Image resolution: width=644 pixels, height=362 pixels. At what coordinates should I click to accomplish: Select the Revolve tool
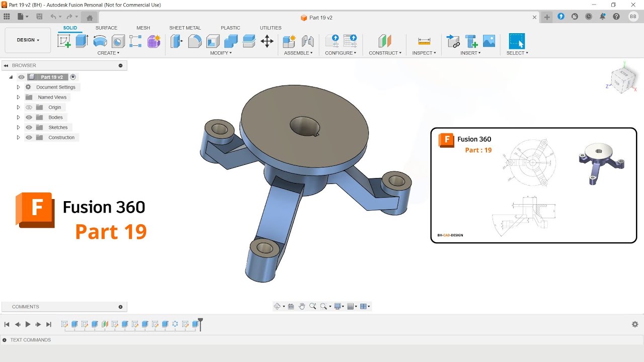coord(100,41)
